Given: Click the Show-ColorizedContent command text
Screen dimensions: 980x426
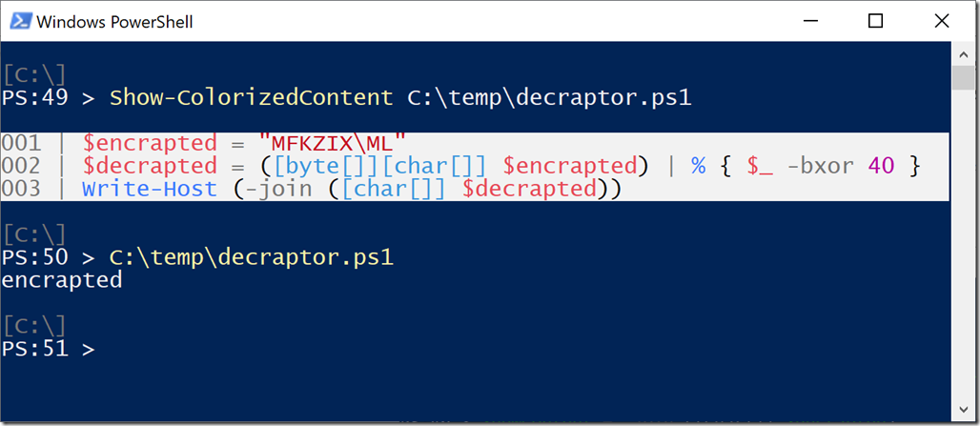Looking at the screenshot, I should point(252,98).
